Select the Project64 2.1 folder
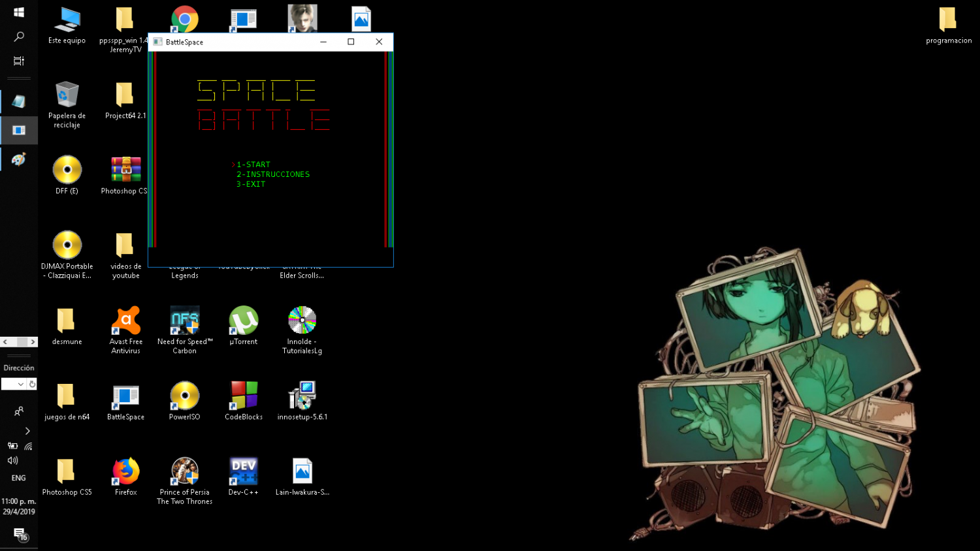The width and height of the screenshot is (980, 551). coord(125,101)
